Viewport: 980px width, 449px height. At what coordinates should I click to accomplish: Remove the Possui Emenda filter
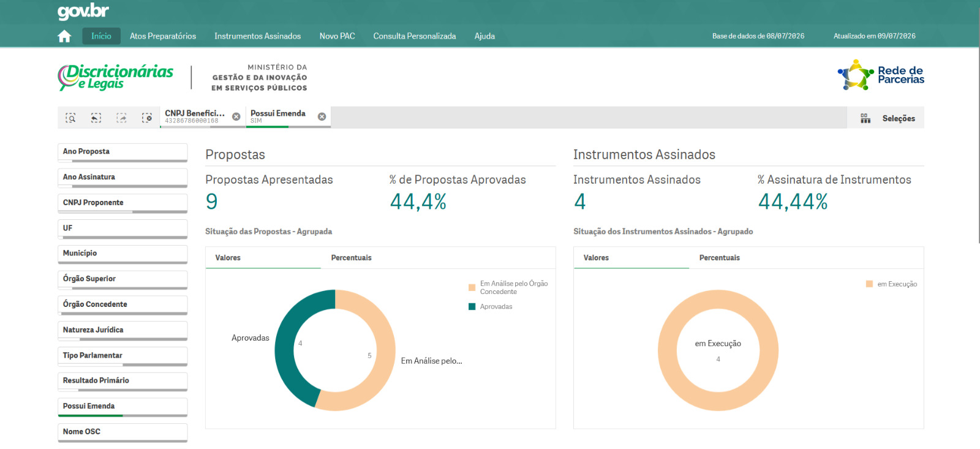[x=322, y=116]
